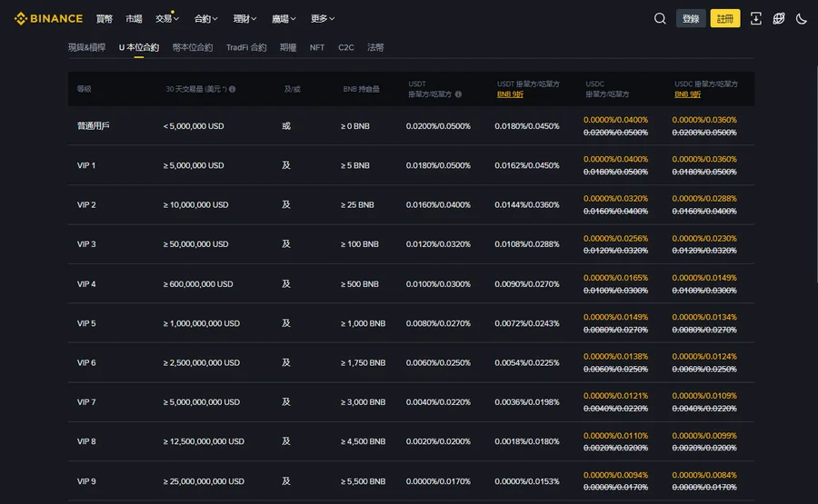
Task: Switch to C2C tab
Action: pyautogui.click(x=346, y=47)
